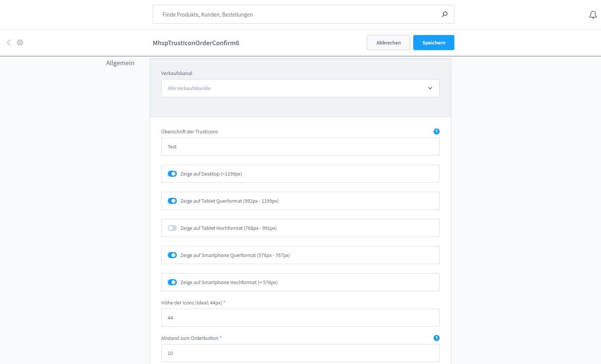Click the MhspTrustIconOrderConfirm6 title
Screen dimensions: 601x364
[x=196, y=43]
